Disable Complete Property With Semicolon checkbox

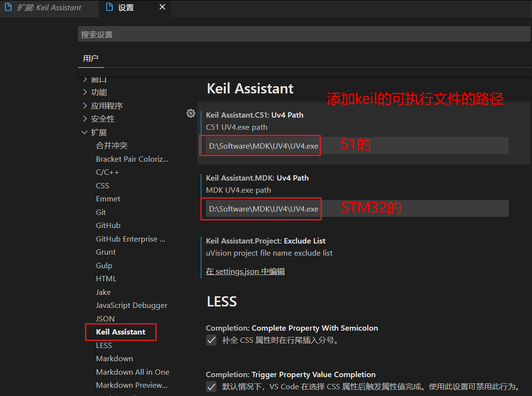211,340
